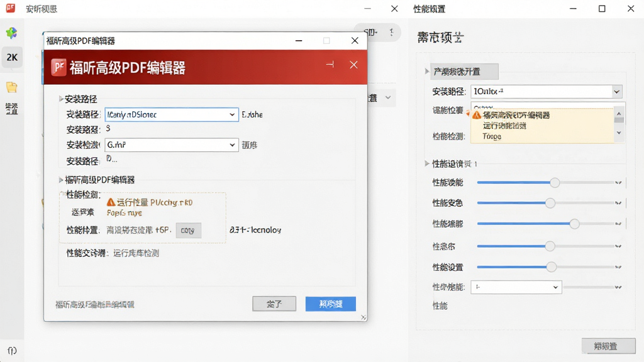Click the Torge entry in yellow notice
The image size is (644, 362).
492,136
